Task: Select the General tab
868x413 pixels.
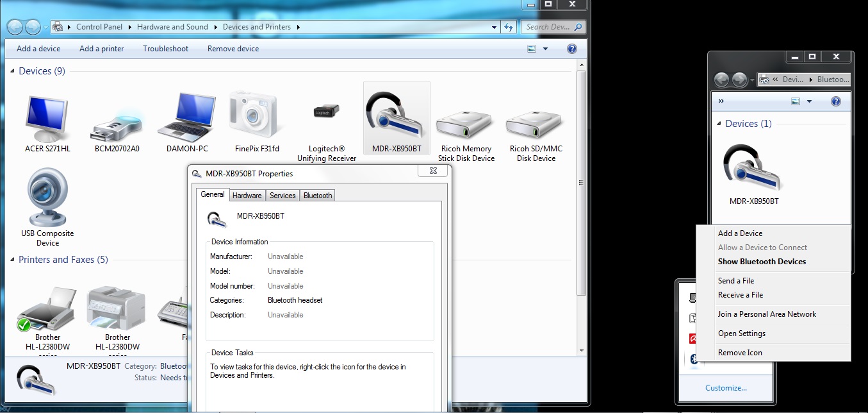Action: [x=212, y=194]
